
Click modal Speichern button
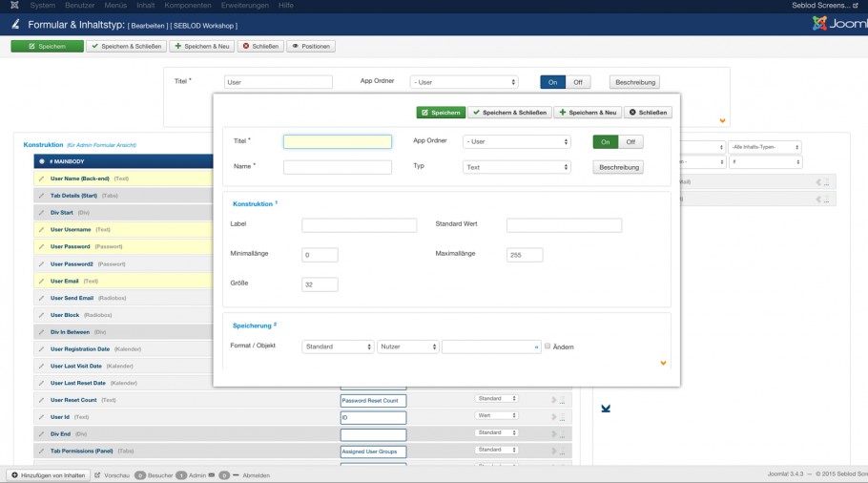pyautogui.click(x=441, y=113)
